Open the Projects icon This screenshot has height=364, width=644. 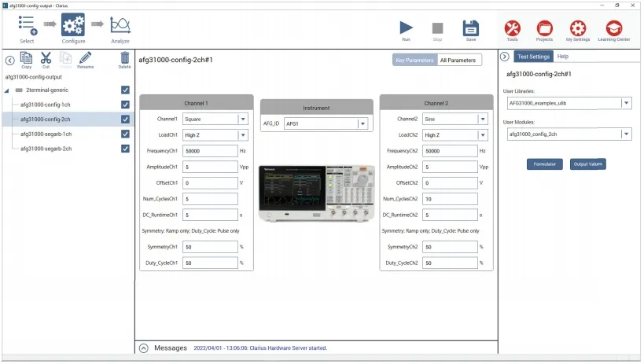pyautogui.click(x=544, y=28)
